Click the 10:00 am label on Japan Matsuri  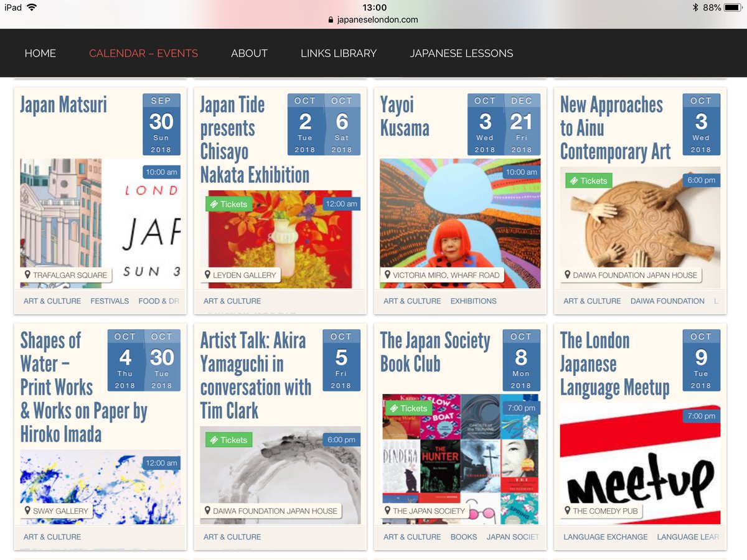(x=161, y=172)
